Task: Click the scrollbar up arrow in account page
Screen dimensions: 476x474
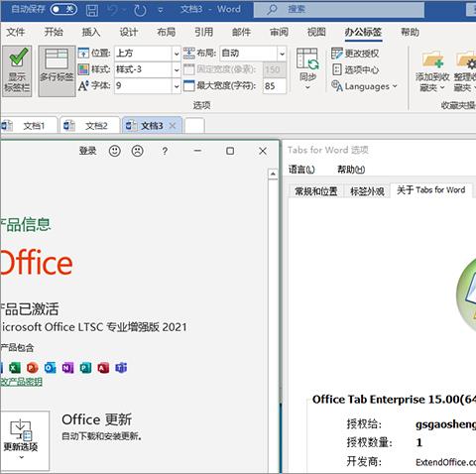Action: (273, 174)
